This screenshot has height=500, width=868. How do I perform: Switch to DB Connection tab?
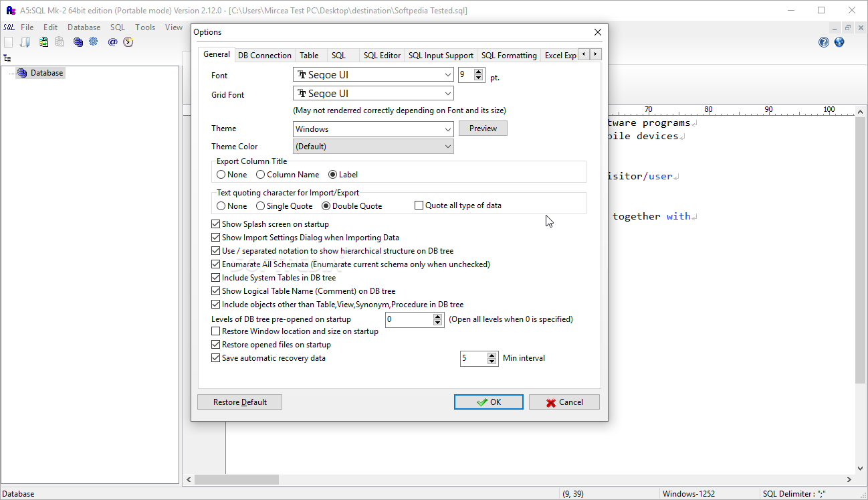point(265,56)
